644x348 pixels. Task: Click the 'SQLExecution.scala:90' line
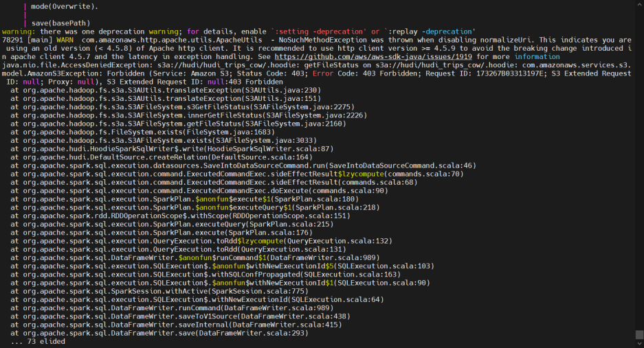pos(220,283)
